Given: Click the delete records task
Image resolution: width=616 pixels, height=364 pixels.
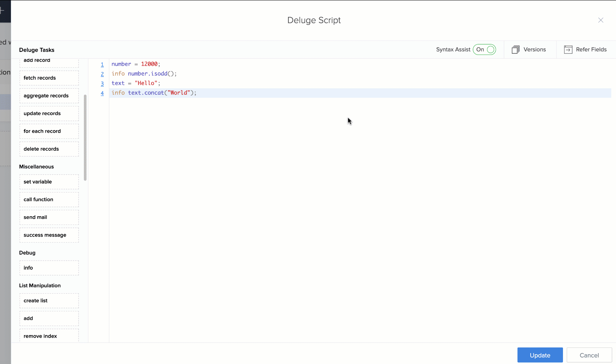Looking at the screenshot, I should (x=49, y=149).
